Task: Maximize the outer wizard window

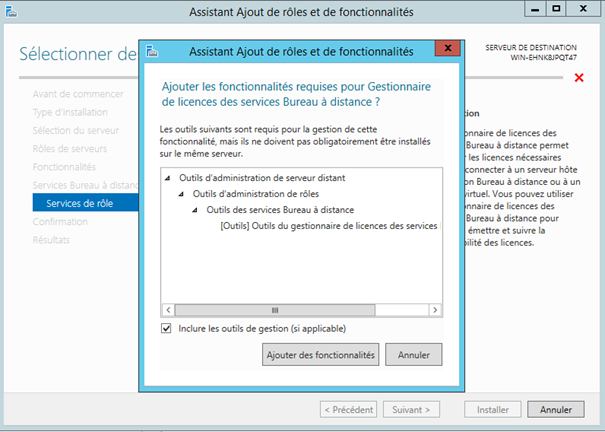Action: pyautogui.click(x=556, y=9)
